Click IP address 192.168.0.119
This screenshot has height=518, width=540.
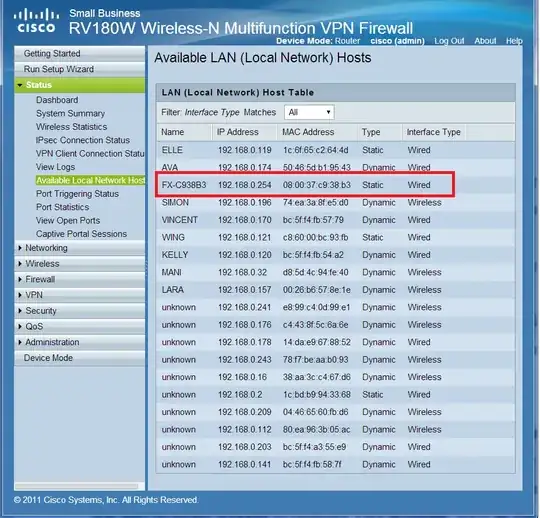pyautogui.click(x=245, y=150)
